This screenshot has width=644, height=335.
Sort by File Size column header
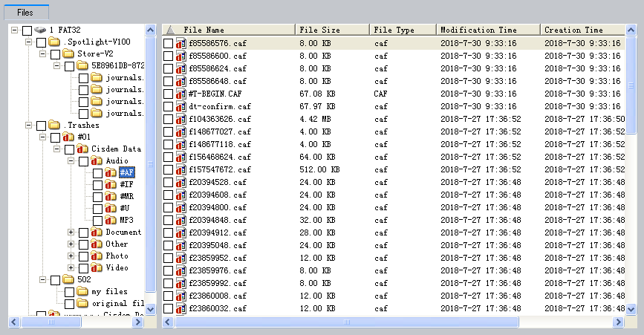tap(332, 30)
